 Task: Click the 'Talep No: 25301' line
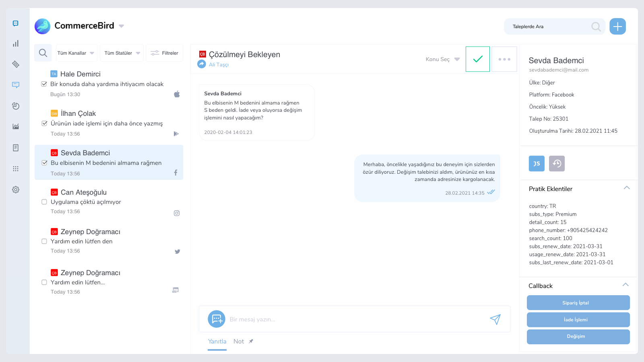[549, 119]
